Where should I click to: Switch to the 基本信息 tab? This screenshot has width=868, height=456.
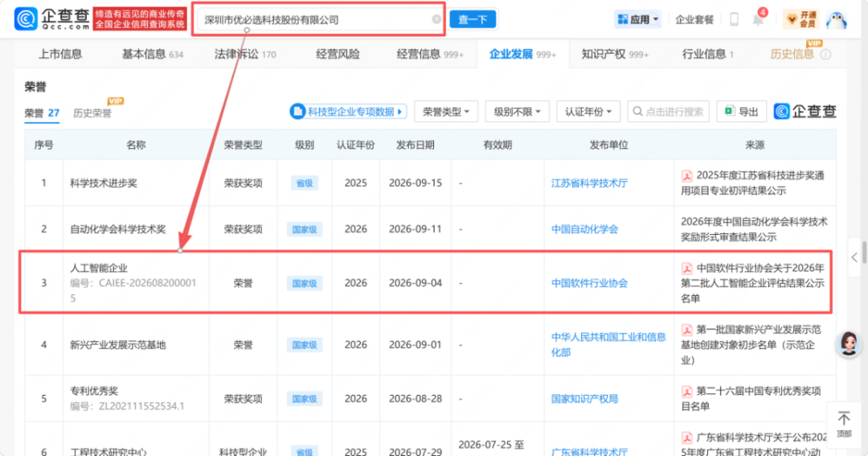pos(152,55)
